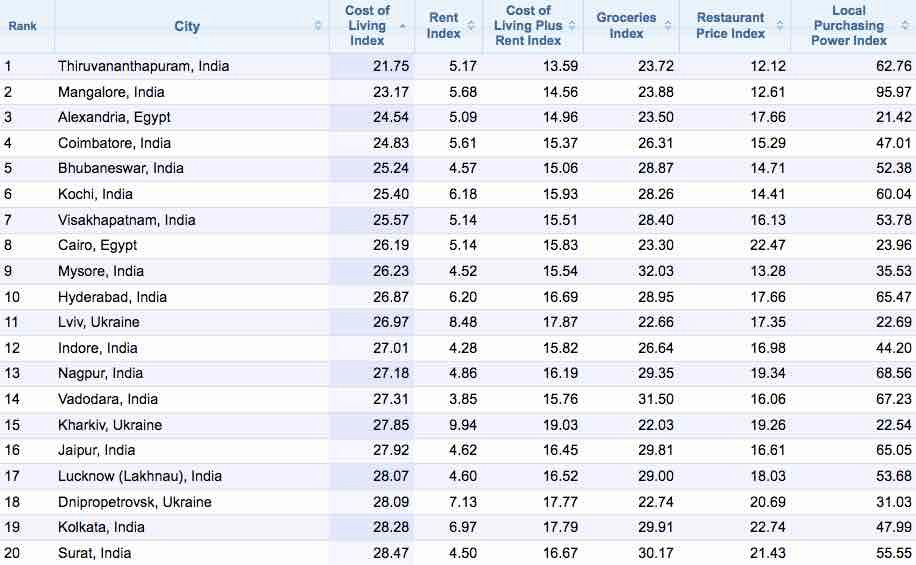The image size is (916, 565).
Task: Click sort arrows beside Restaurant Price Index
Action: click(779, 26)
